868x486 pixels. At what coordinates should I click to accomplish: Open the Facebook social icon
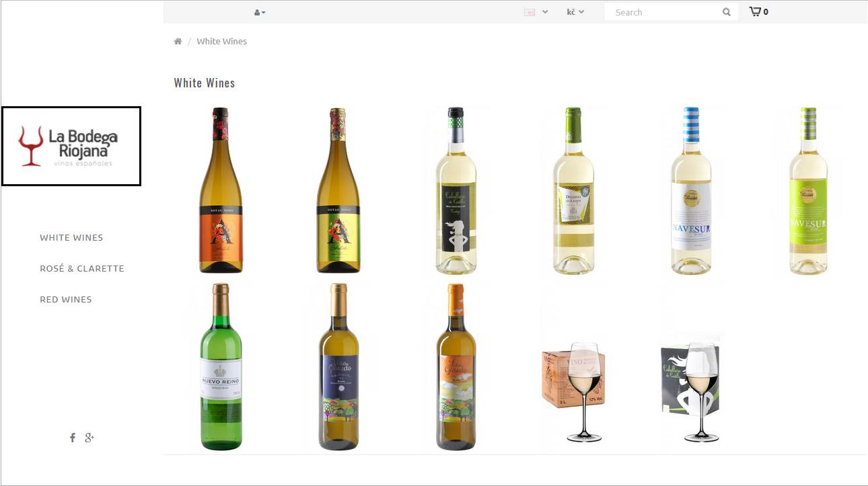click(73, 438)
